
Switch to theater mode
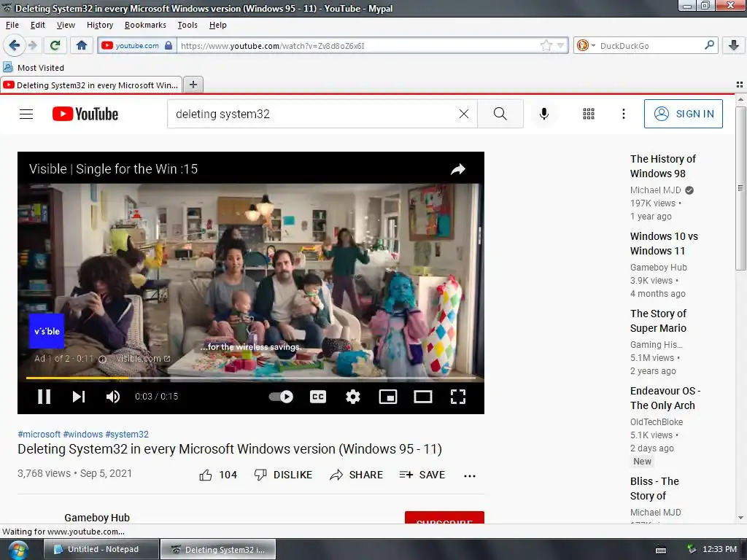click(x=422, y=396)
